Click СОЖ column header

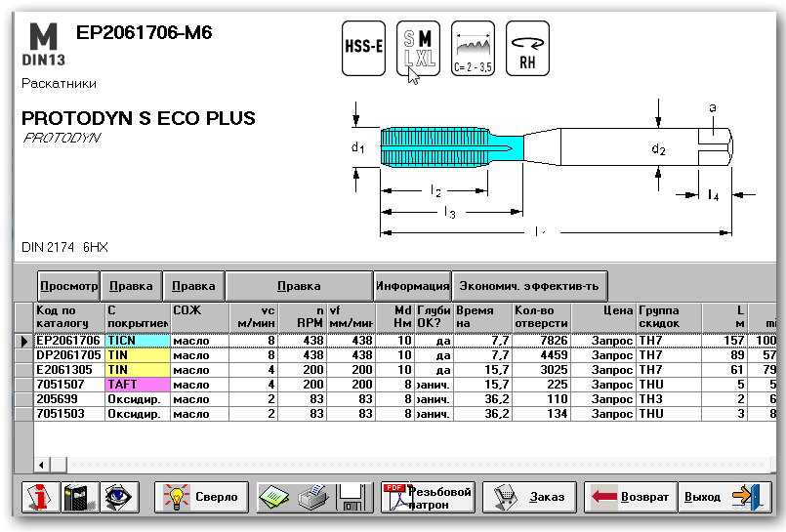199,317
